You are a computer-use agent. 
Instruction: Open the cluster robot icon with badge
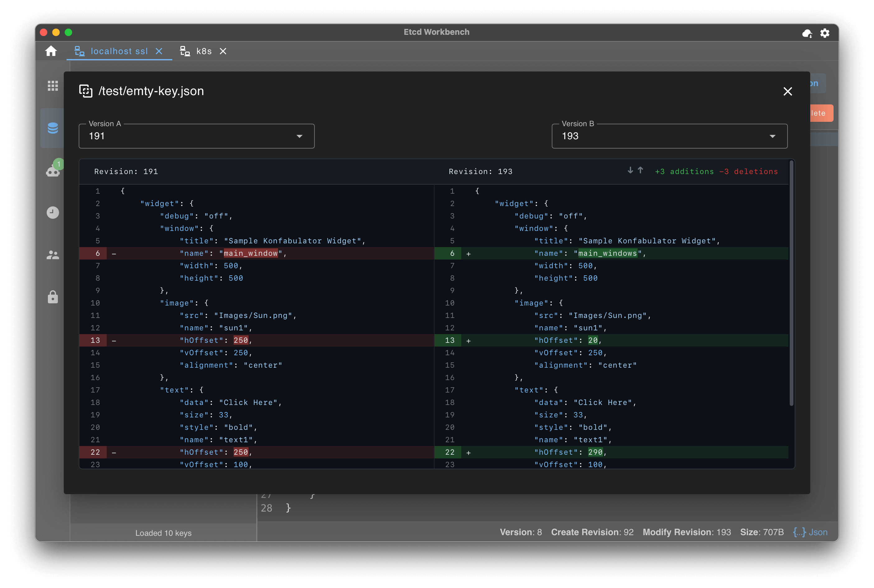pos(53,169)
